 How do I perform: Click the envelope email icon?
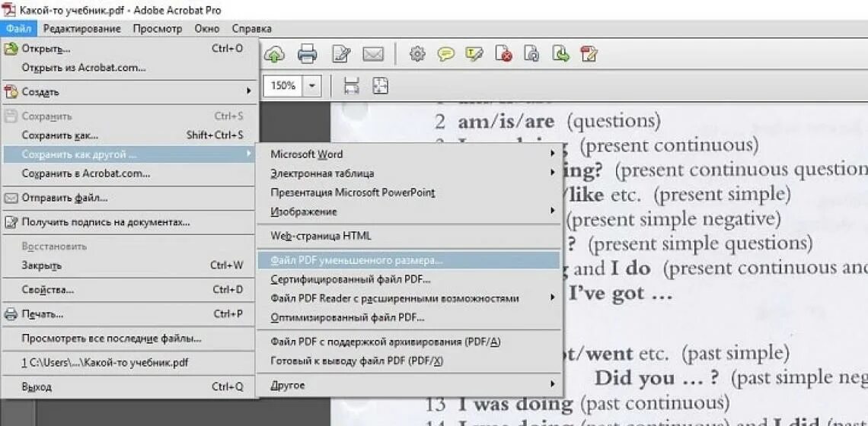pyautogui.click(x=373, y=54)
